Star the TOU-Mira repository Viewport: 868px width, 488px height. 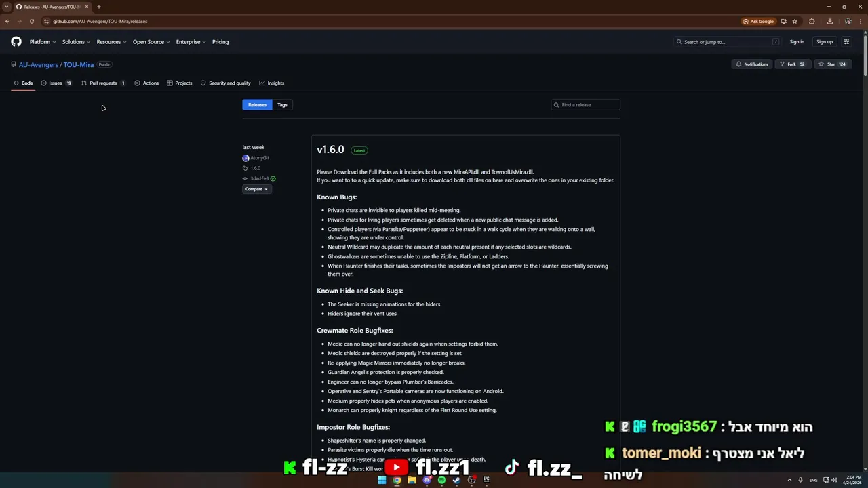point(832,64)
